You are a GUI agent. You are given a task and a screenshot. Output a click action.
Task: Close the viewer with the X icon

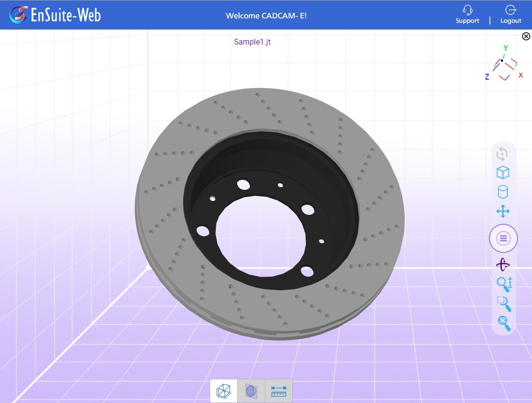[x=526, y=36]
